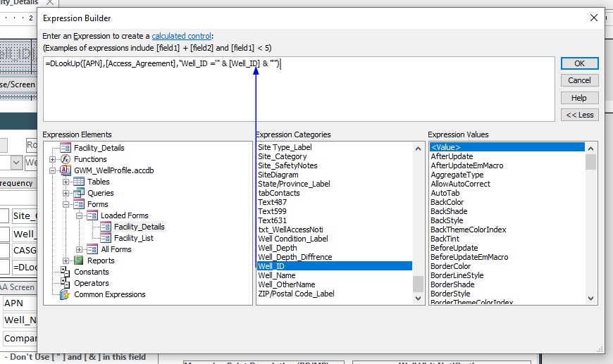Close the Expression Builder window
This screenshot has width=613, height=364.
(x=593, y=18)
